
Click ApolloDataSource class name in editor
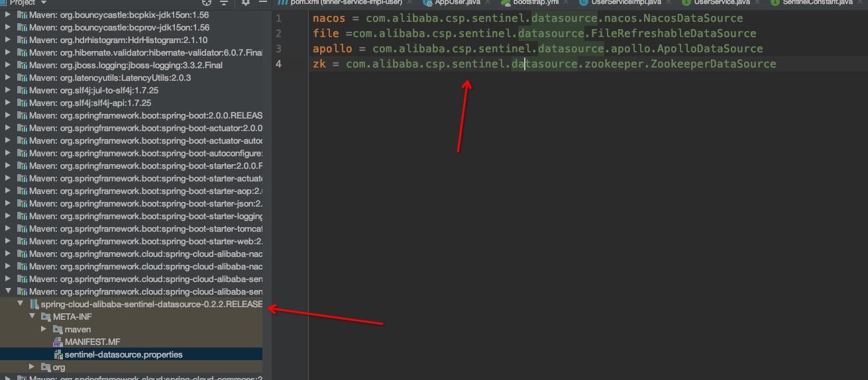pyautogui.click(x=710, y=49)
